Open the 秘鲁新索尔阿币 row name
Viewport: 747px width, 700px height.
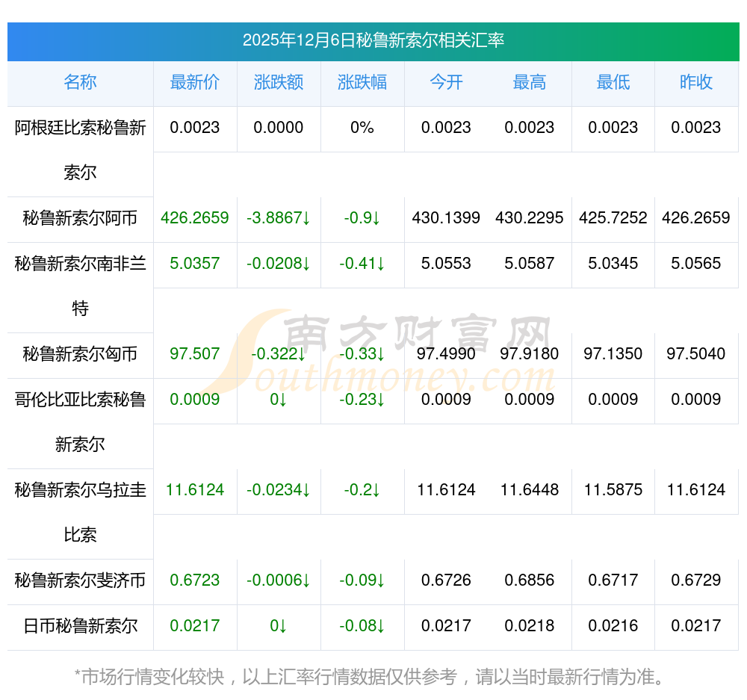(80, 218)
